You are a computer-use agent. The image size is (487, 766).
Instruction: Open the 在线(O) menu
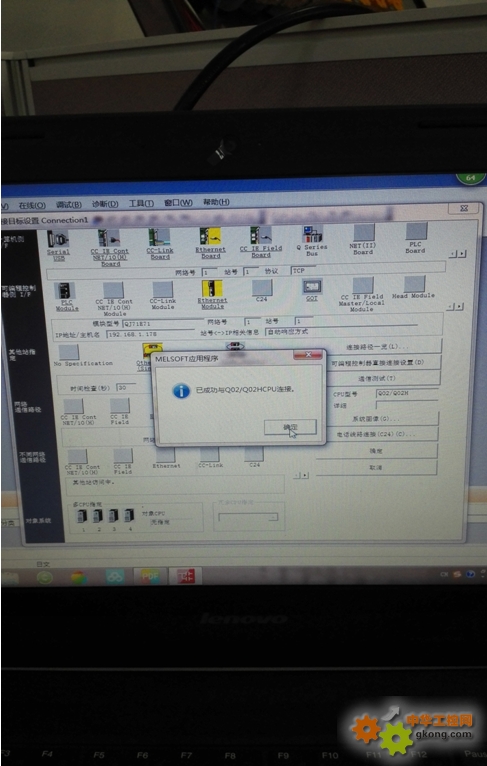32,205
